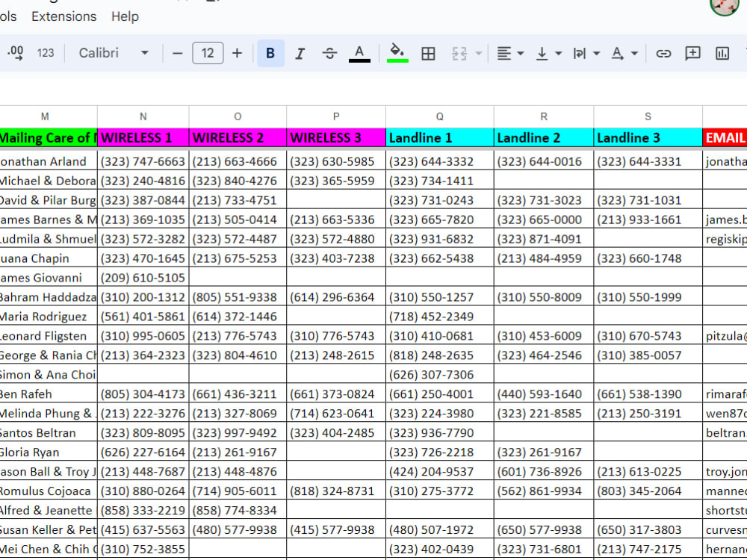The image size is (747, 560).
Task: Toggle italic formatting
Action: [300, 53]
